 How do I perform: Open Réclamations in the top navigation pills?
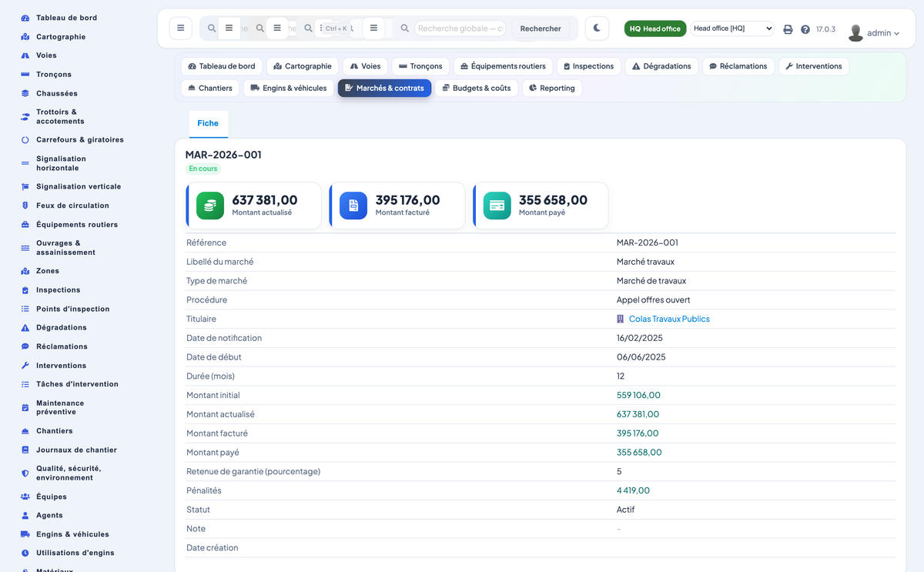(738, 66)
